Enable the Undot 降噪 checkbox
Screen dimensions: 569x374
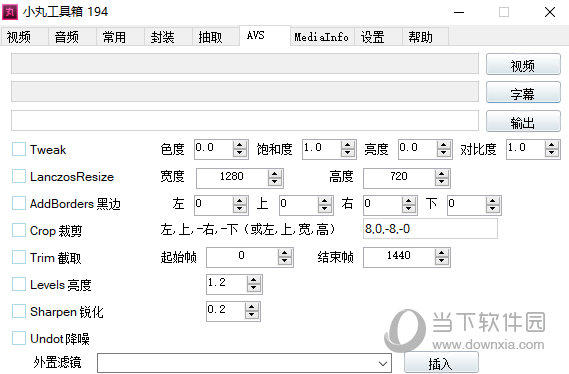[19, 338]
